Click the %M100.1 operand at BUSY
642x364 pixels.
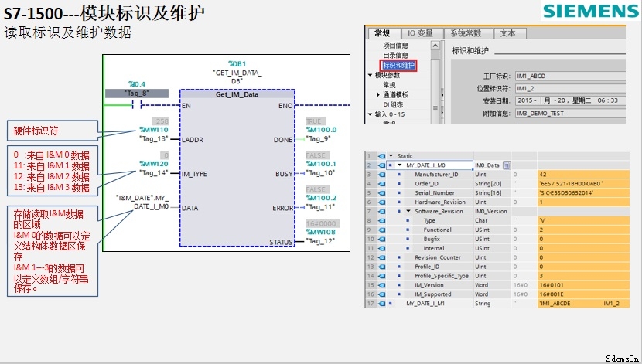[321, 164]
